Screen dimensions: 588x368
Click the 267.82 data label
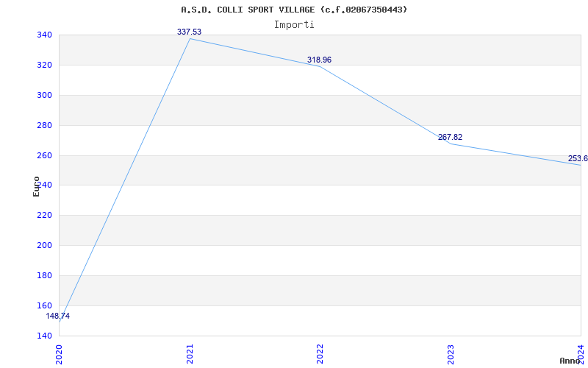click(450, 137)
